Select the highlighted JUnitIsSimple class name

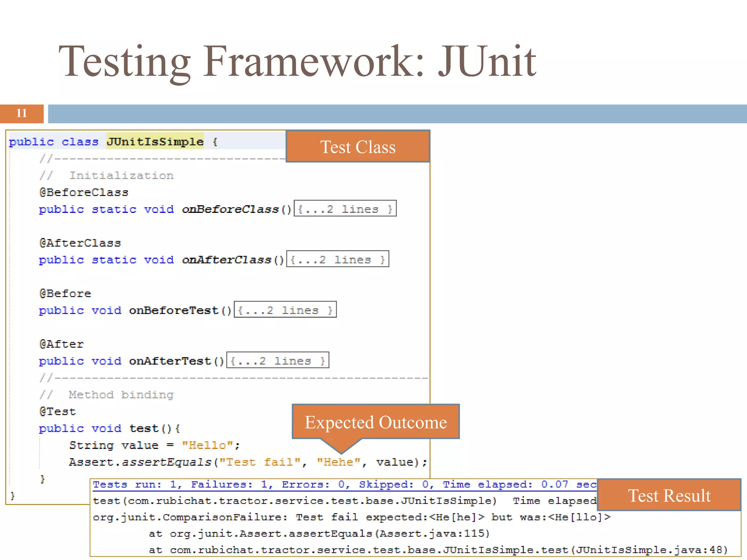[x=155, y=141]
